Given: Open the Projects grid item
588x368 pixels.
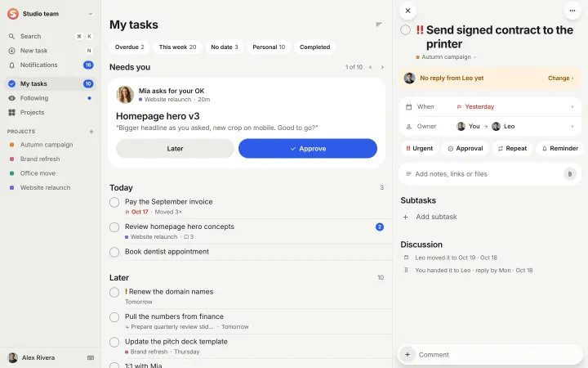Looking at the screenshot, I should [51, 112].
